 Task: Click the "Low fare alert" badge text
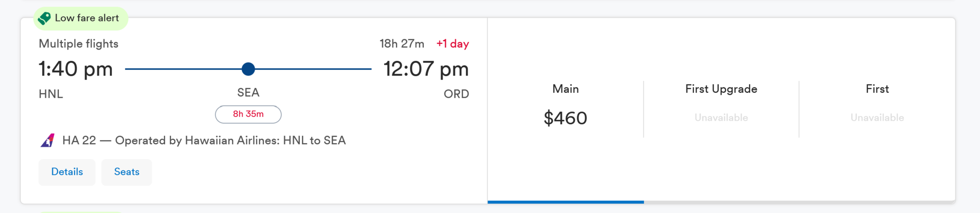(x=87, y=18)
